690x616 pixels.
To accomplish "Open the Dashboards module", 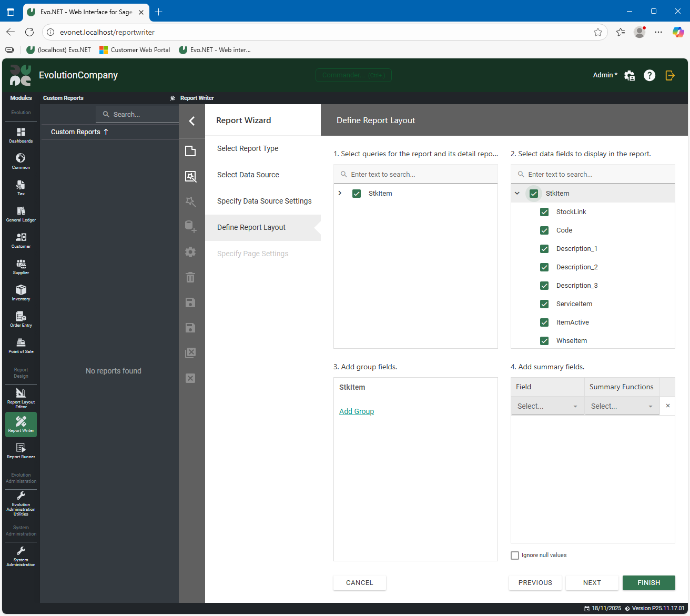I will (21, 135).
